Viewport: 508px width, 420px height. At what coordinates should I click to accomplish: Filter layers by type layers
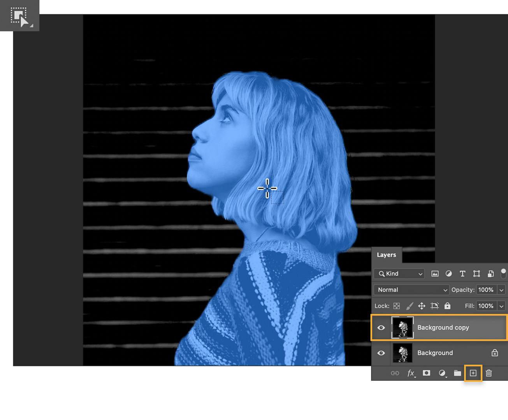(x=462, y=274)
